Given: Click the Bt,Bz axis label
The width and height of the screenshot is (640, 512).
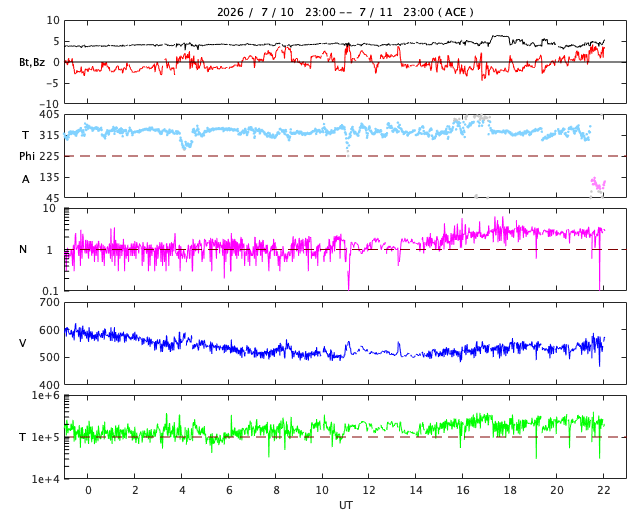Looking at the screenshot, I should coord(32,62).
